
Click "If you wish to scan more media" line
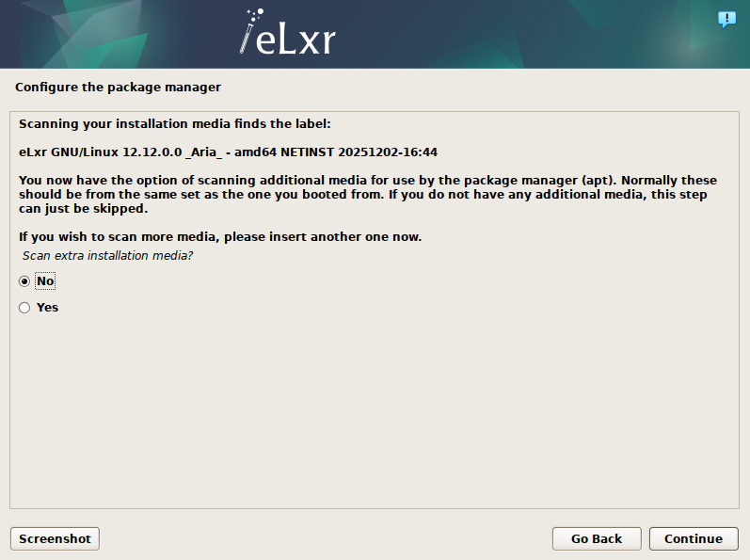(220, 236)
